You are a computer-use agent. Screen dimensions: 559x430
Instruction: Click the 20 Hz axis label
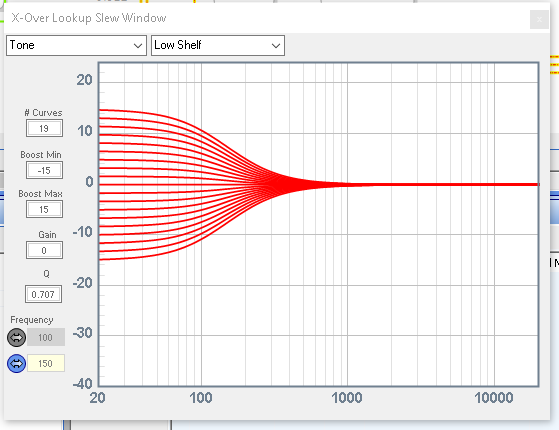[x=97, y=398]
